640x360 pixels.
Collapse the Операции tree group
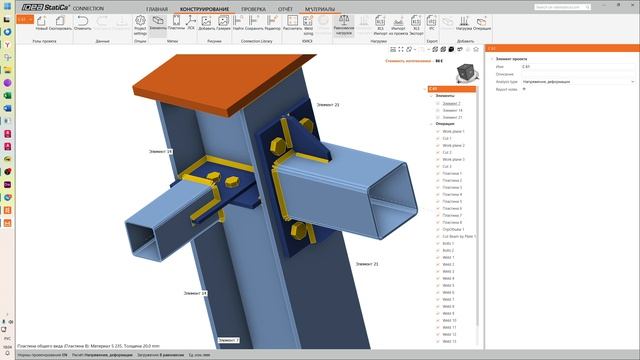click(x=431, y=124)
